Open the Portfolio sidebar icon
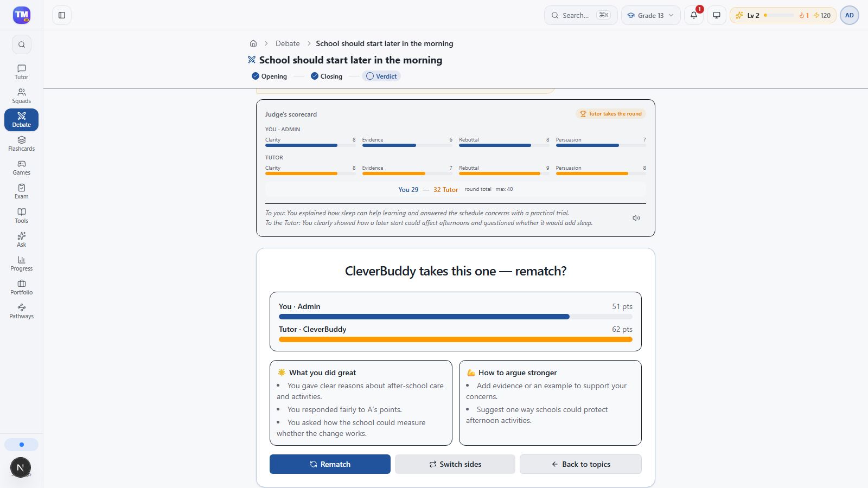This screenshot has width=868, height=488. (22, 287)
